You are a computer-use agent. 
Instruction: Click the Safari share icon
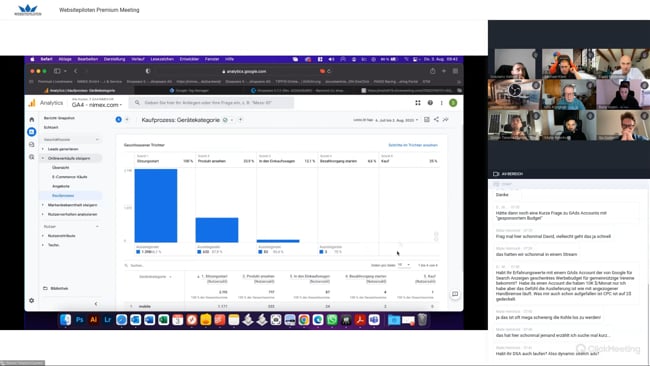pos(432,71)
